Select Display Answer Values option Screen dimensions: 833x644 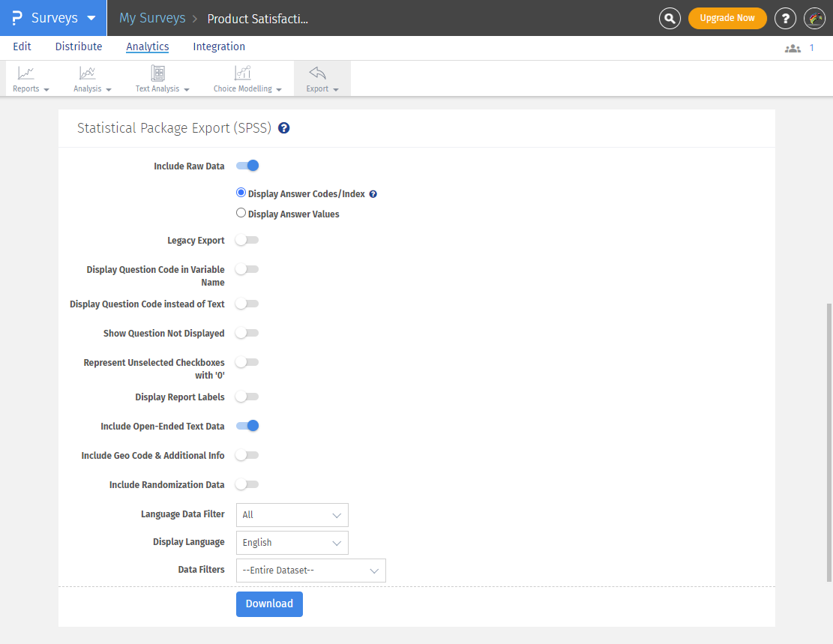[241, 212]
